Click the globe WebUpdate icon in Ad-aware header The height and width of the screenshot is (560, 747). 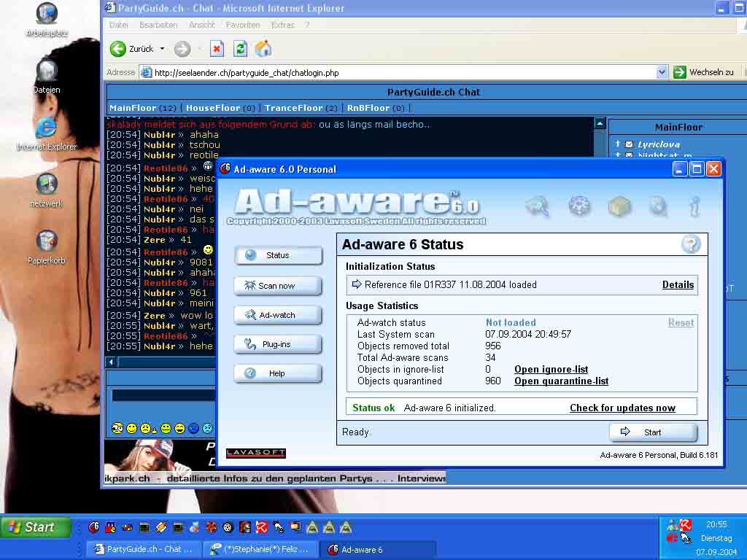tap(658, 206)
